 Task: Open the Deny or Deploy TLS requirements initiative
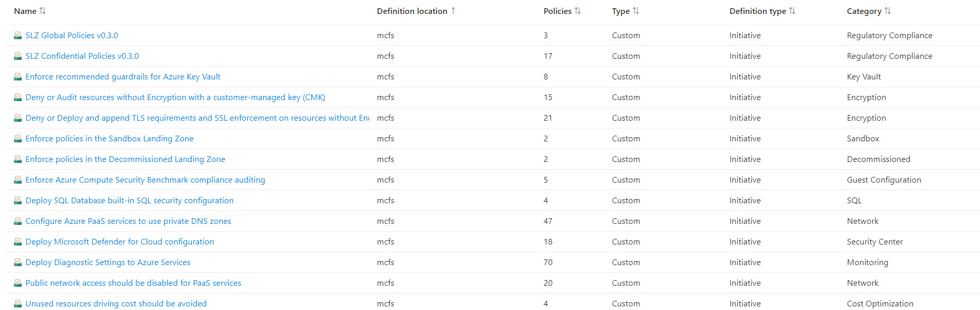tap(197, 118)
